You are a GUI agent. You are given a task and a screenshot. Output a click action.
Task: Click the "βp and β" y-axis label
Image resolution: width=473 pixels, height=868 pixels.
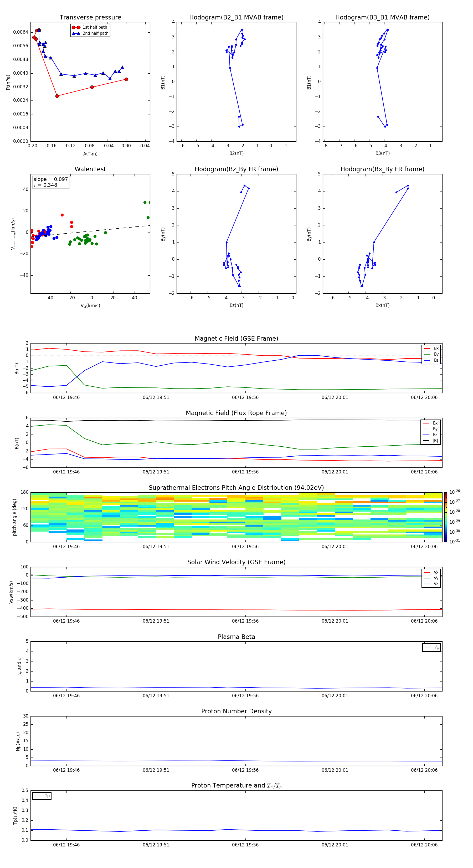[x=19, y=667]
